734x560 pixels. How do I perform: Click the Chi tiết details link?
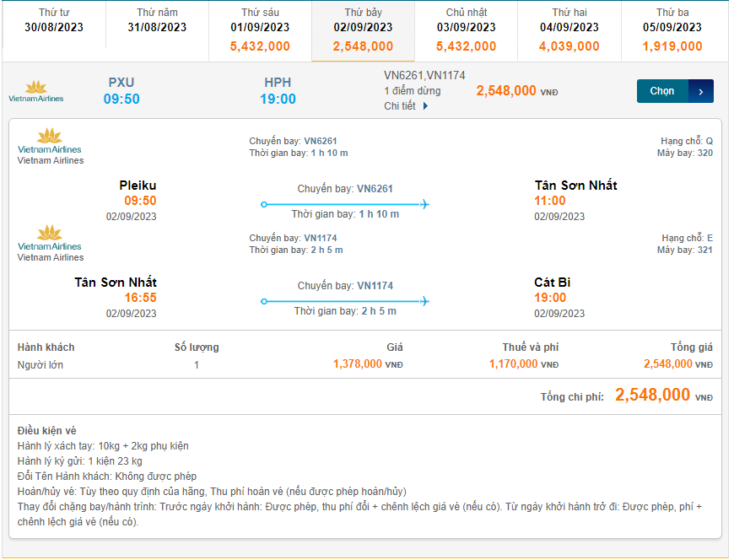(x=401, y=106)
